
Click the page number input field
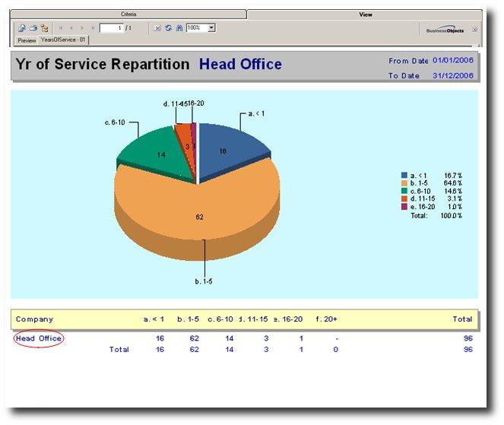click(x=111, y=27)
